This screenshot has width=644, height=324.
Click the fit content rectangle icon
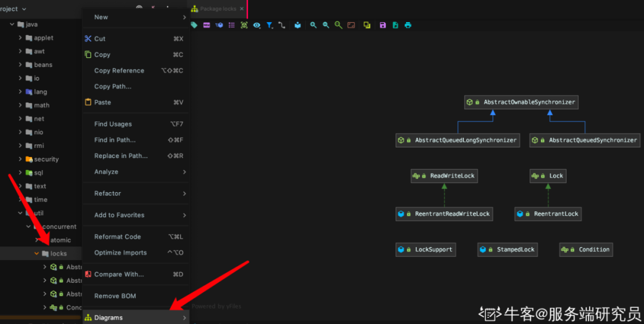(x=351, y=25)
